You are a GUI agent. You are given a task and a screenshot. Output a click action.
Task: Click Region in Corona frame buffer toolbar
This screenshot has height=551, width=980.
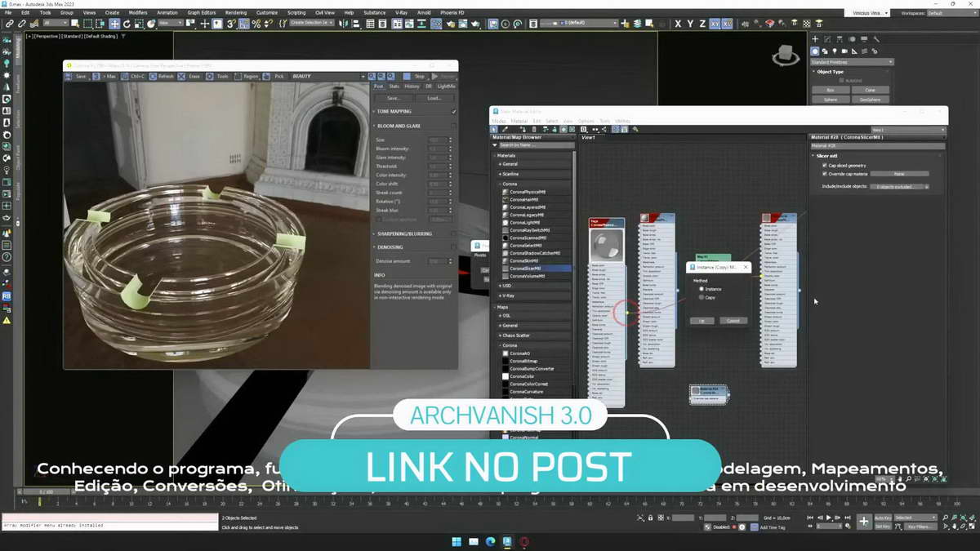pyautogui.click(x=246, y=76)
